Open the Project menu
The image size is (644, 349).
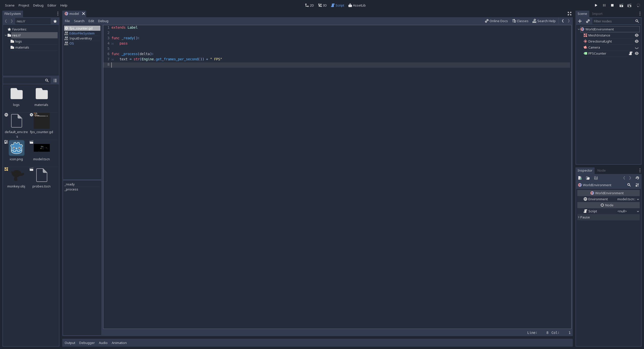coord(24,5)
